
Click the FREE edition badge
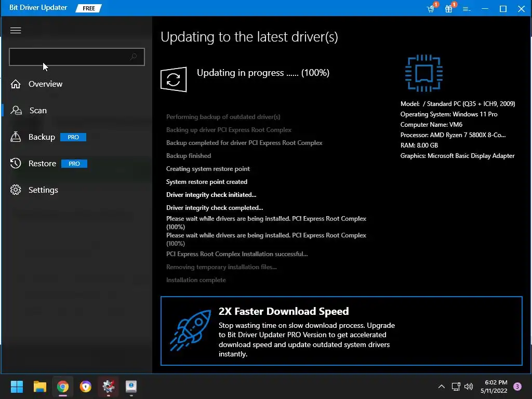(x=88, y=8)
